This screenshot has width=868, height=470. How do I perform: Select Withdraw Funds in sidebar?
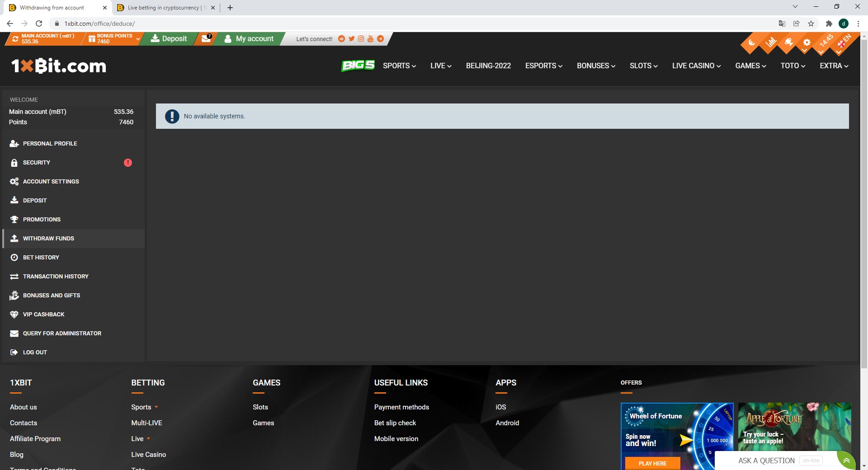pos(73,238)
